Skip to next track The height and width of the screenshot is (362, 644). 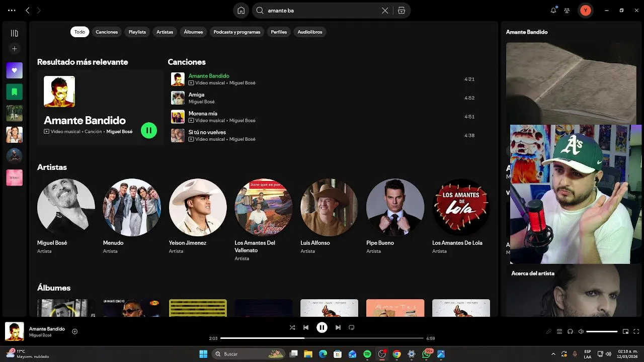click(x=338, y=327)
